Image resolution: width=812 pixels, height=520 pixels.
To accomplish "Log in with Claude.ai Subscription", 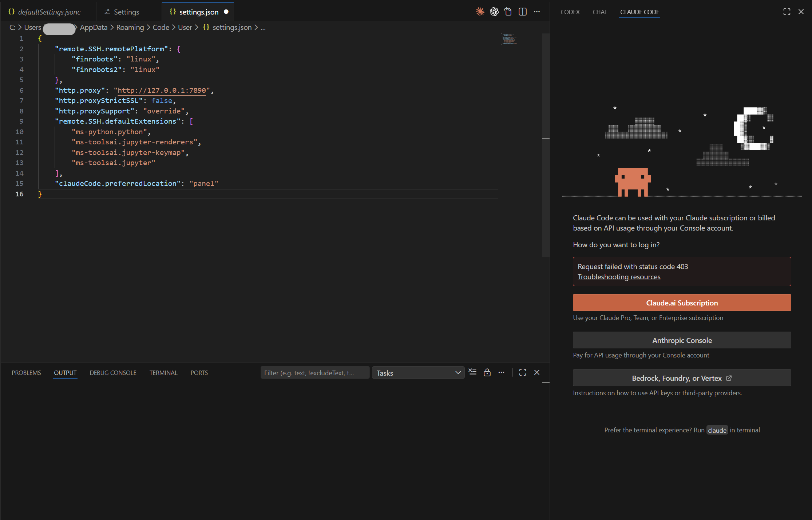I will pos(682,303).
